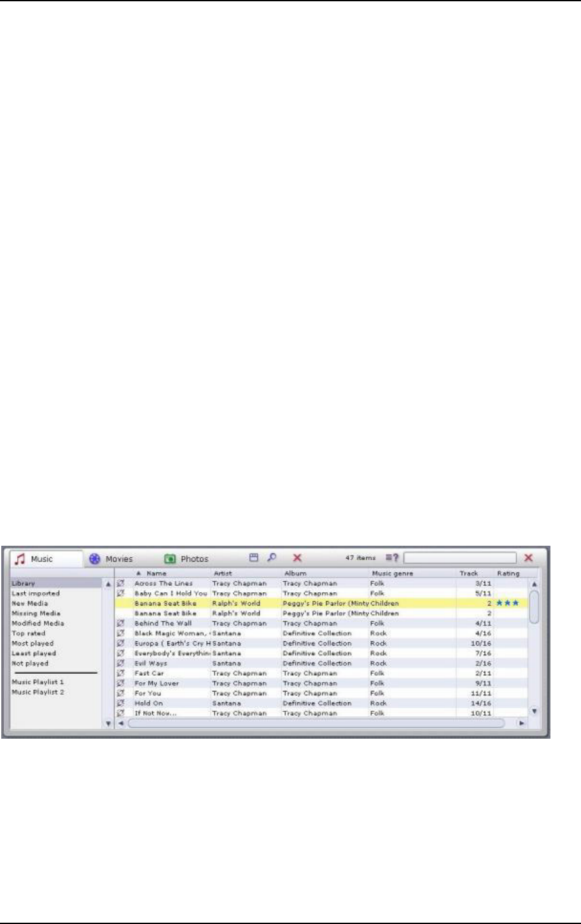Open the Modified Media list
Viewport: 581px width, 924px height.
tap(38, 623)
